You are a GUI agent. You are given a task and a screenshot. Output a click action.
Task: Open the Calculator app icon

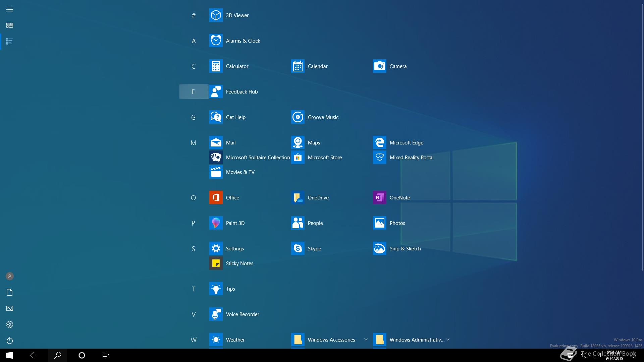(x=216, y=66)
